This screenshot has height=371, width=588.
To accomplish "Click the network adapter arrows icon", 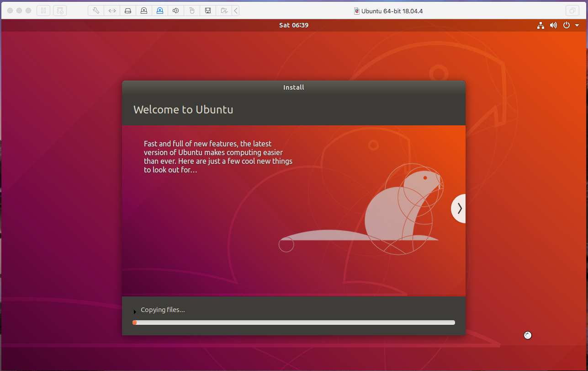I will (x=112, y=11).
